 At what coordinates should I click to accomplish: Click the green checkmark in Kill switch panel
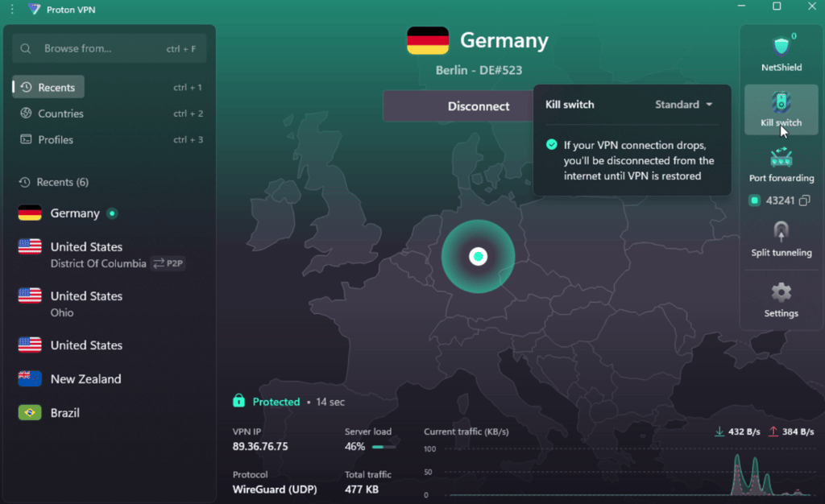tap(551, 145)
